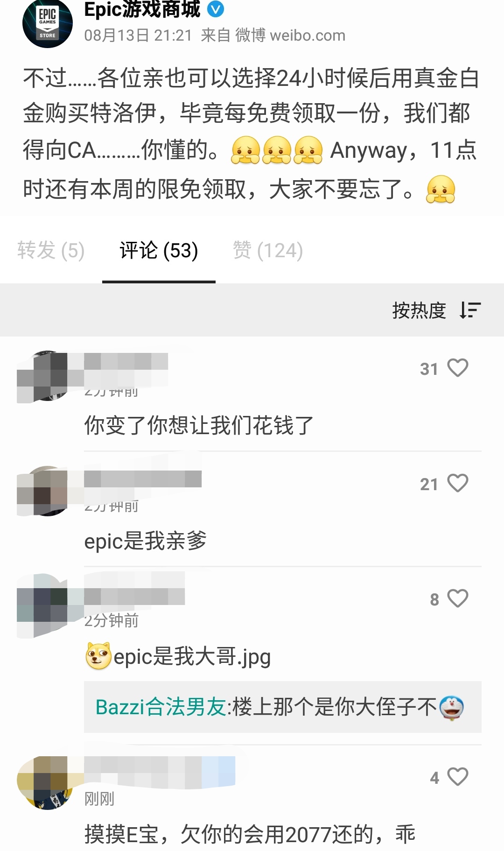Switch to the 赞 (124) tab

point(268,250)
